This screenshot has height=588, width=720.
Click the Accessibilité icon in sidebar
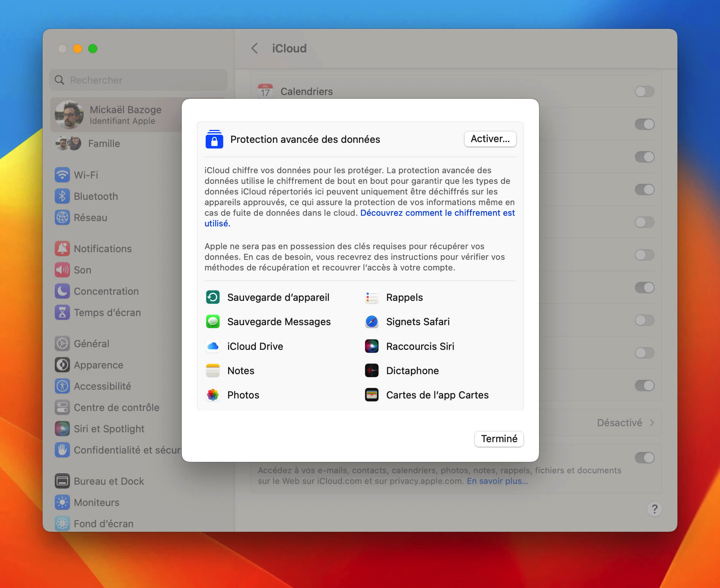(x=62, y=386)
